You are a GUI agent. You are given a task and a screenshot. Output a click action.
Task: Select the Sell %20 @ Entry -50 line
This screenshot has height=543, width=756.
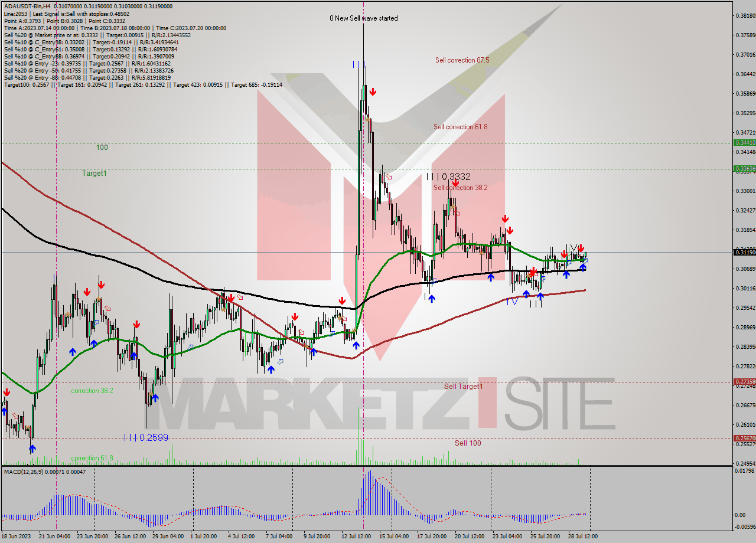pos(89,70)
